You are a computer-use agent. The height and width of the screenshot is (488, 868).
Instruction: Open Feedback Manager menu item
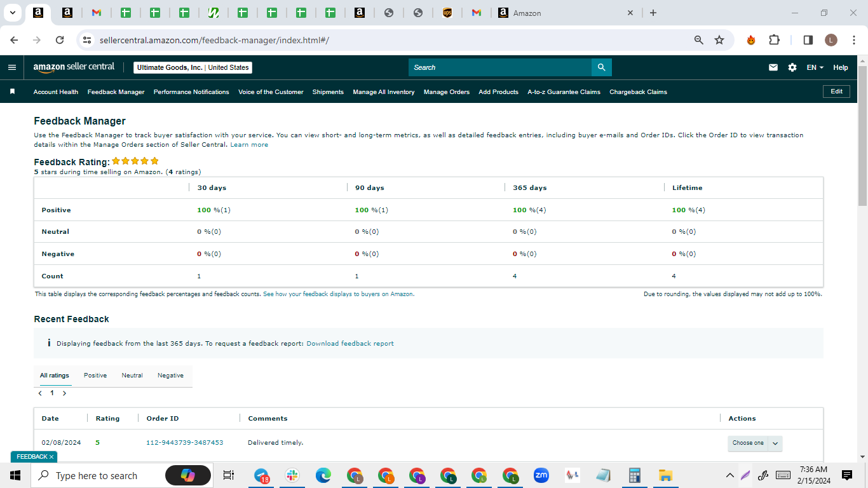pyautogui.click(x=116, y=92)
